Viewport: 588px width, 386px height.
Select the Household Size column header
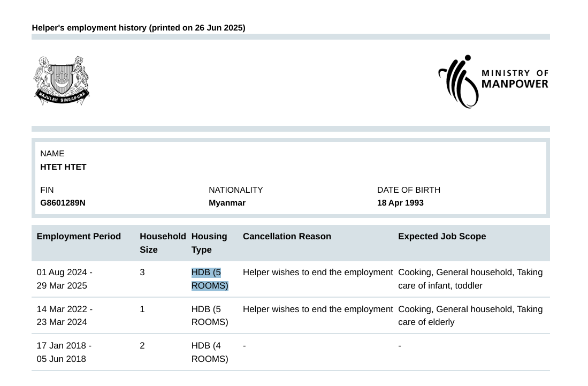[162, 243]
